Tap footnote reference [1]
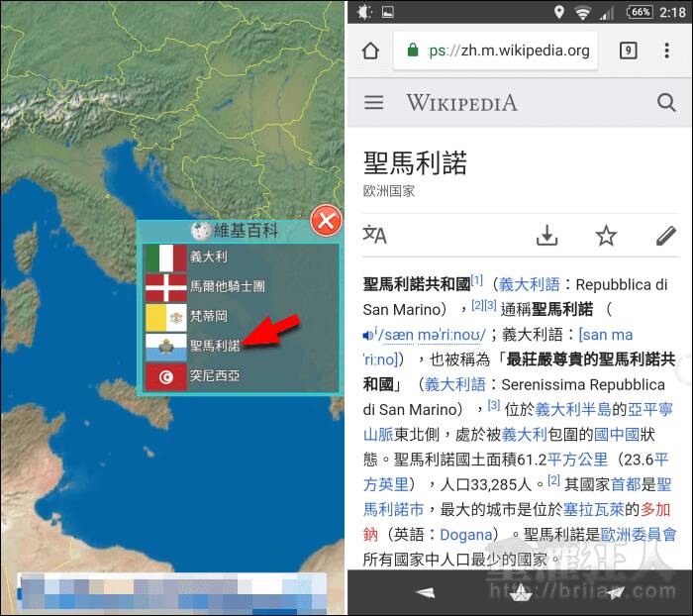 476,280
